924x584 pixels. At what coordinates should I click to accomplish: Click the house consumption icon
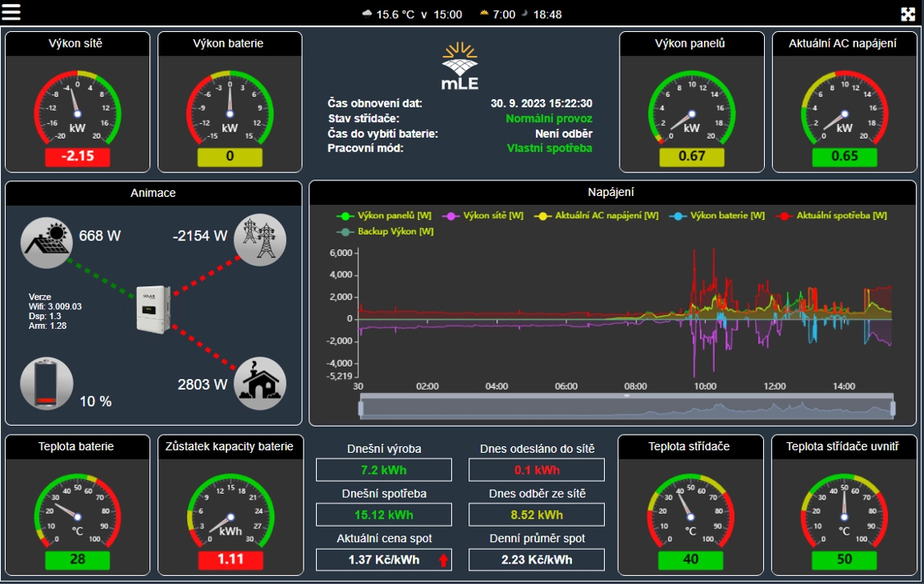tap(260, 383)
